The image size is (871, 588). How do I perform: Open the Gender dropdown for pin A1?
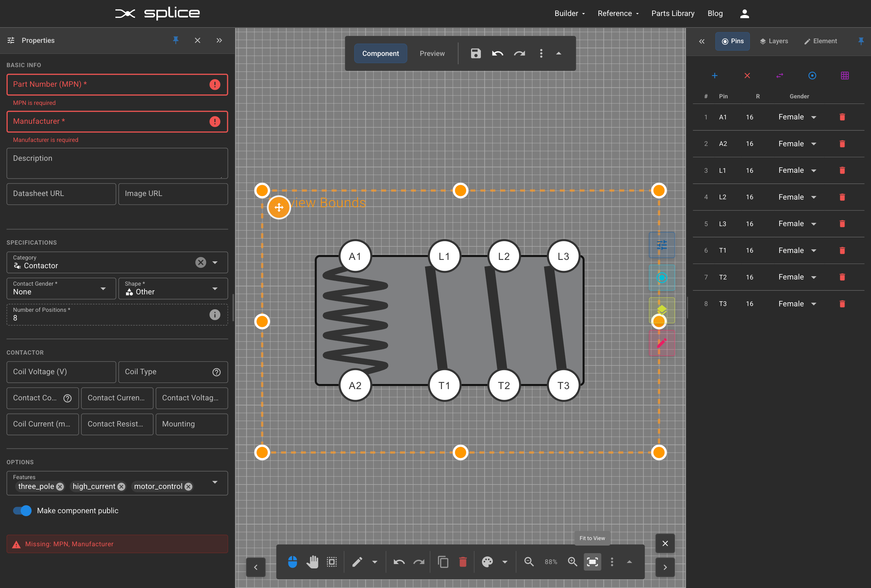pos(813,117)
